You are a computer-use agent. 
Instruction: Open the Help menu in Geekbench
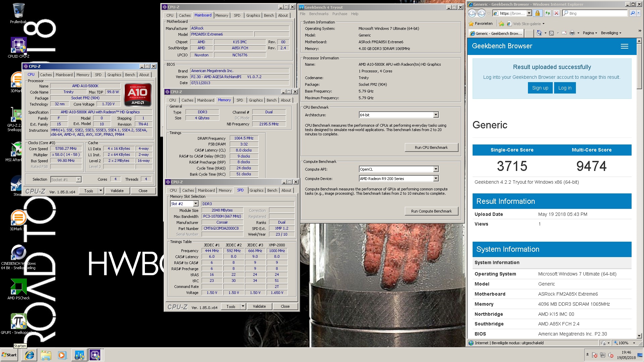(355, 14)
